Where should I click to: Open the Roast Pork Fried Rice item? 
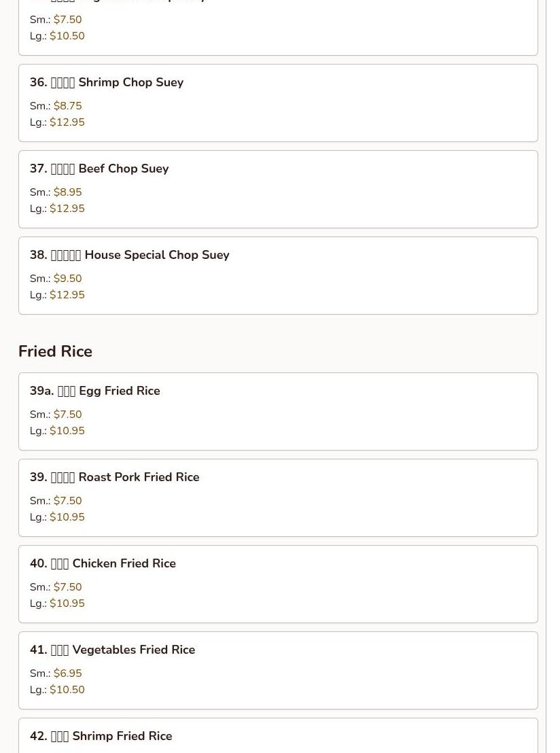click(115, 477)
